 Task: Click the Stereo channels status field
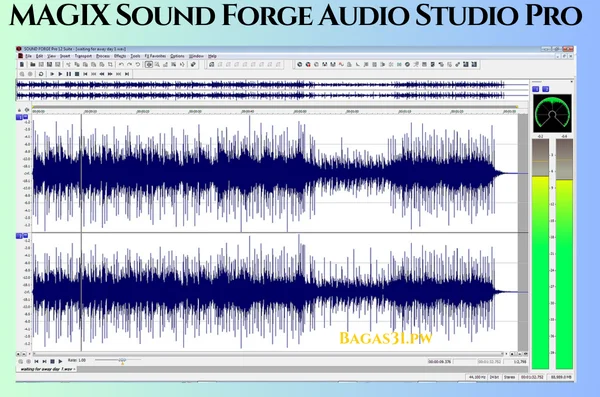(509, 377)
